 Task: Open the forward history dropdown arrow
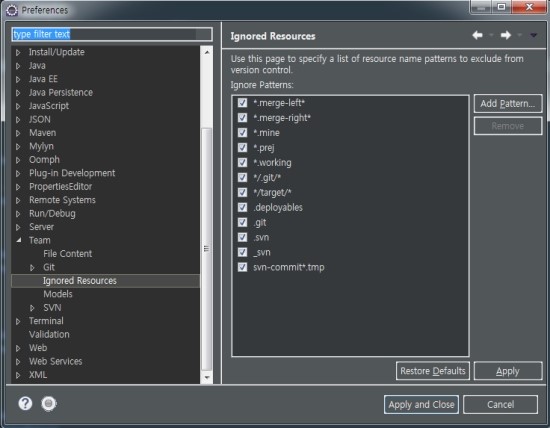pos(519,35)
